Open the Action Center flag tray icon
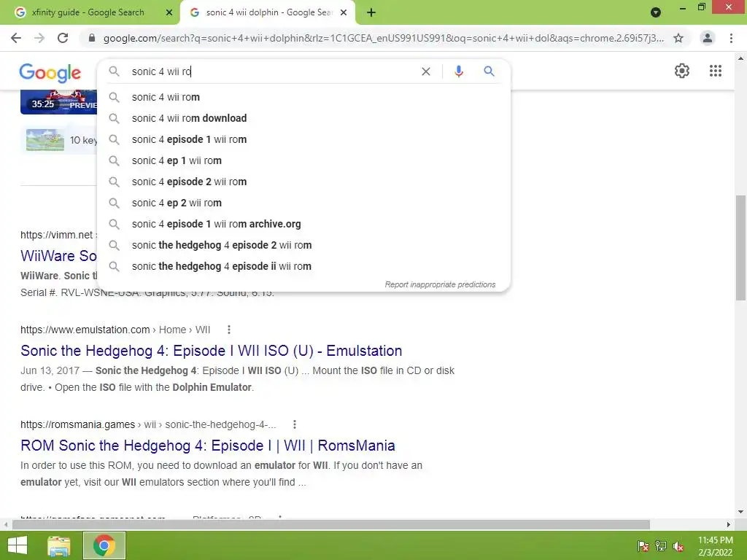The height and width of the screenshot is (560, 747). coord(643,546)
